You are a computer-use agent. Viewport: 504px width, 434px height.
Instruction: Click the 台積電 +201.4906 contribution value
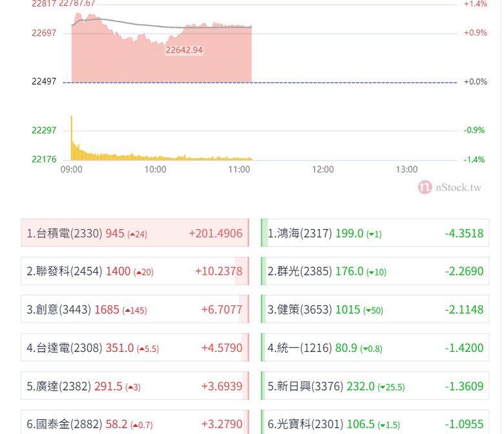(215, 233)
